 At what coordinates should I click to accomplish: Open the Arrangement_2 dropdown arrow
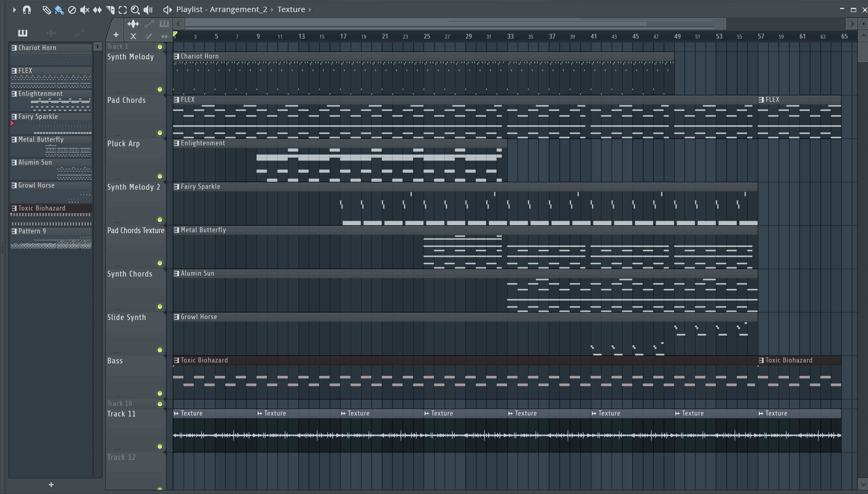click(x=272, y=10)
